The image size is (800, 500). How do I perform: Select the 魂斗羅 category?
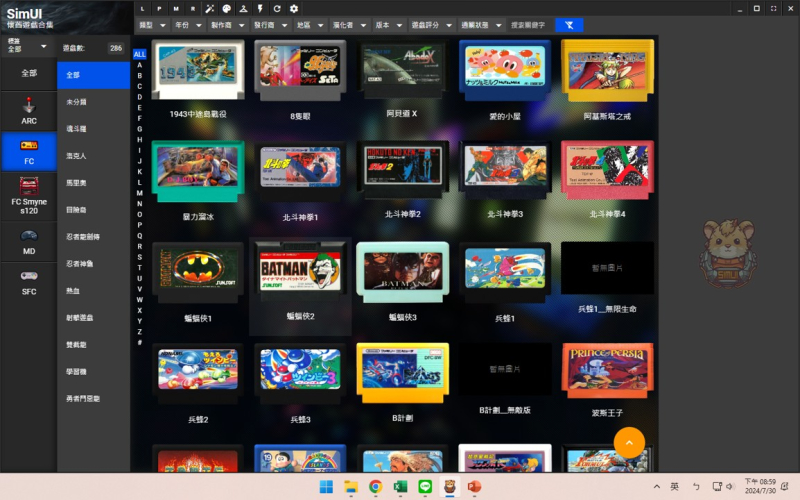[x=93, y=129]
